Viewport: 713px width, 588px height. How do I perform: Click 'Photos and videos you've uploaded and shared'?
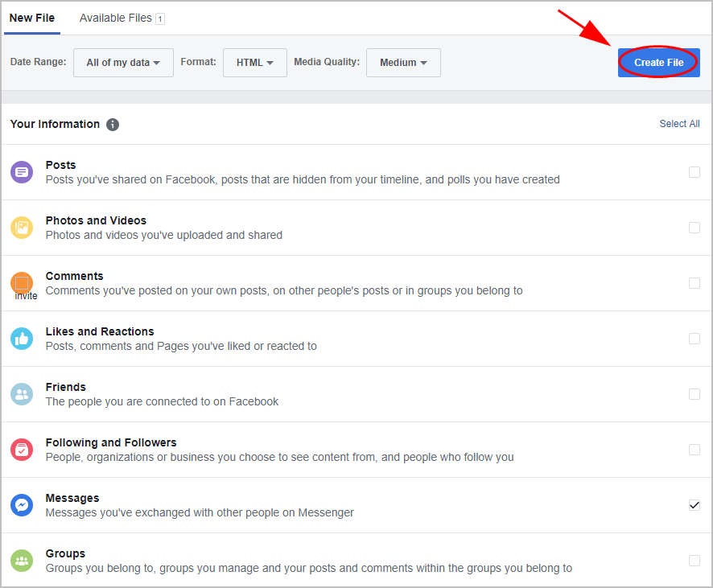tap(163, 235)
